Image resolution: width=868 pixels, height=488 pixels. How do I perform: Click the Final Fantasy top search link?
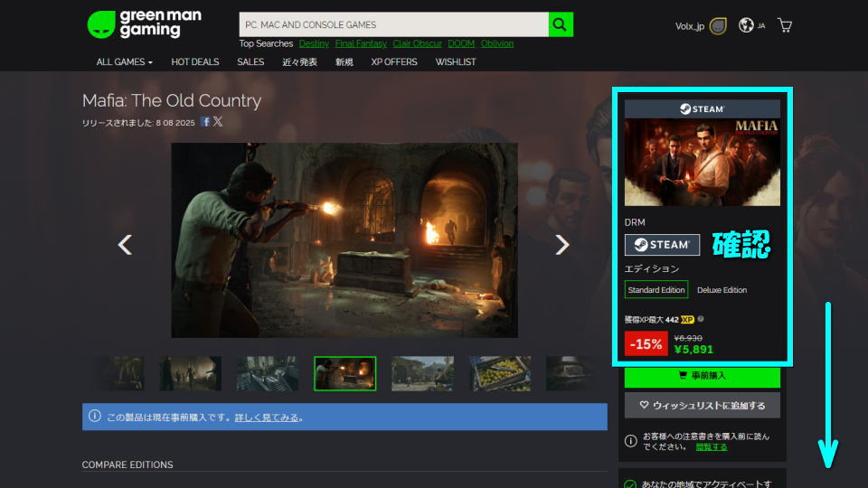(x=361, y=43)
